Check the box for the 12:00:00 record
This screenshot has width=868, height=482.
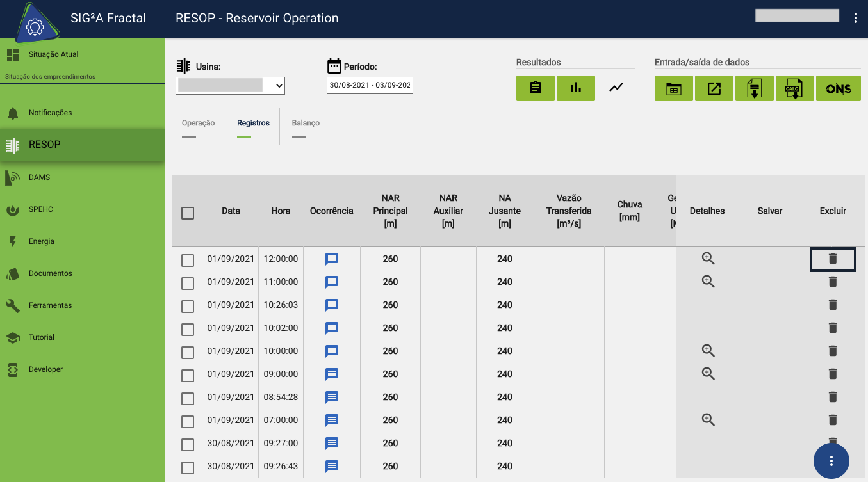[x=188, y=261]
